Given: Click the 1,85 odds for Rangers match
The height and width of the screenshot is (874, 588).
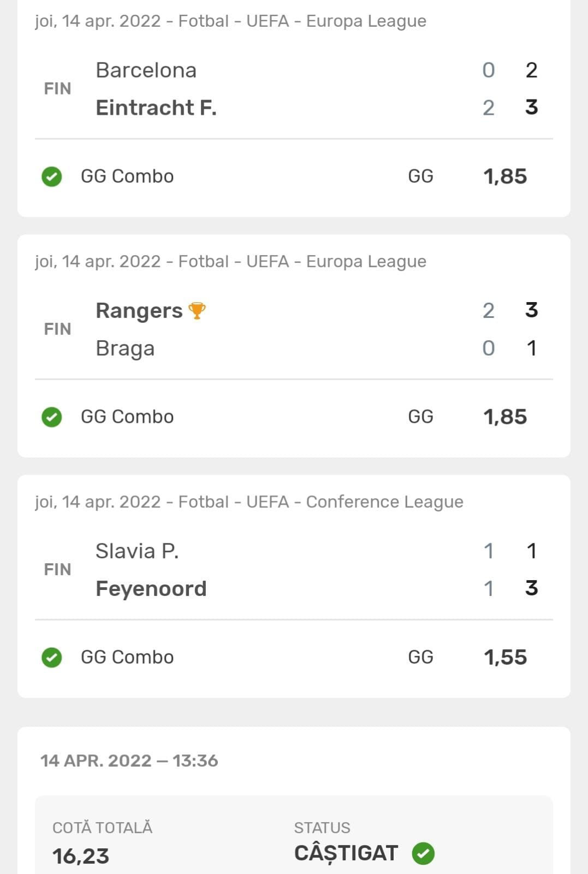Looking at the screenshot, I should tap(505, 417).
